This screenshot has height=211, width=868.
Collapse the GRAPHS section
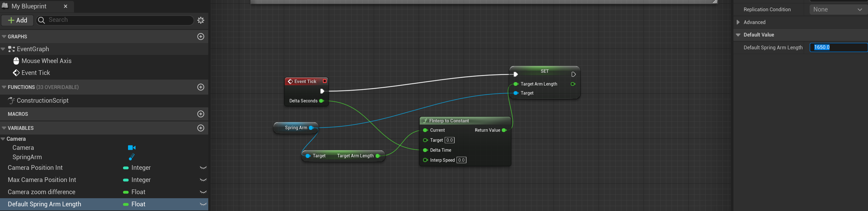(4, 37)
